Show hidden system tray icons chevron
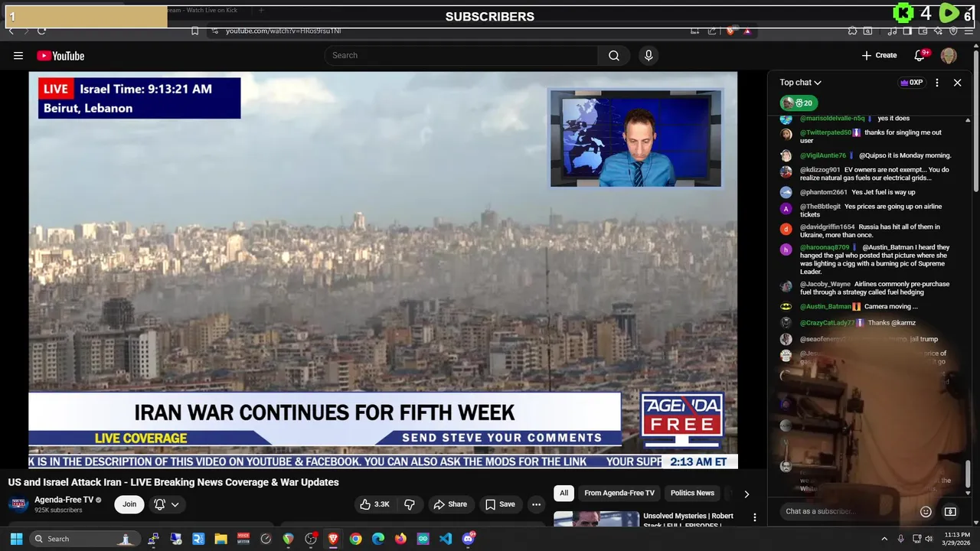 pyautogui.click(x=884, y=539)
